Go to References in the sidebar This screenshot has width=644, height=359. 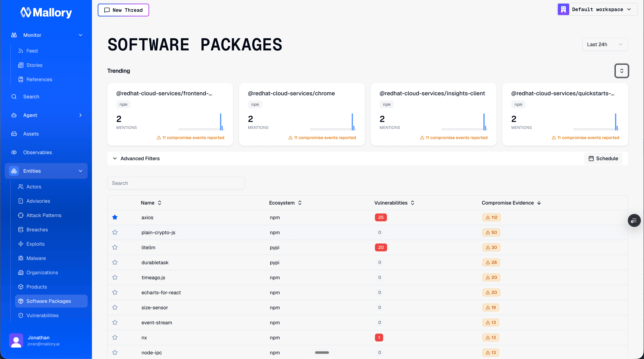[39, 79]
